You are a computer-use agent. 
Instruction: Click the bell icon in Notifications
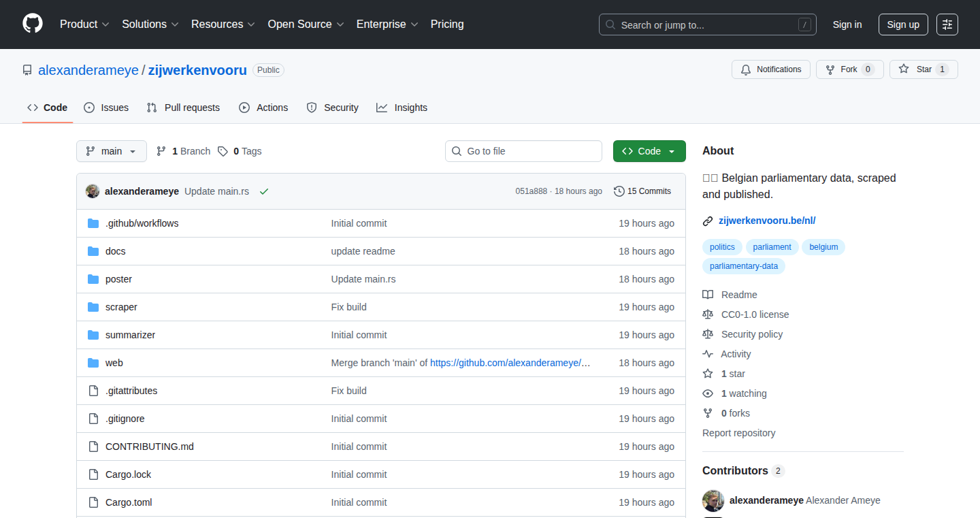(x=746, y=69)
